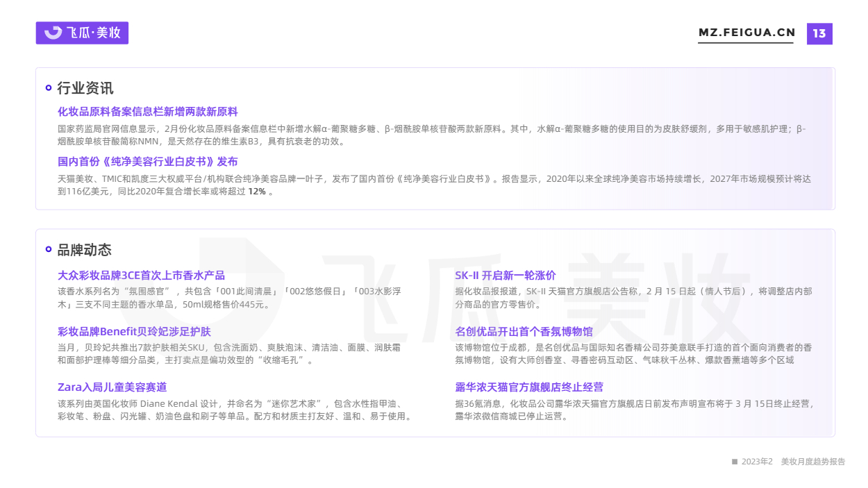Click headline 露华浓天猫官方旗舰店终止经营

pos(529,387)
